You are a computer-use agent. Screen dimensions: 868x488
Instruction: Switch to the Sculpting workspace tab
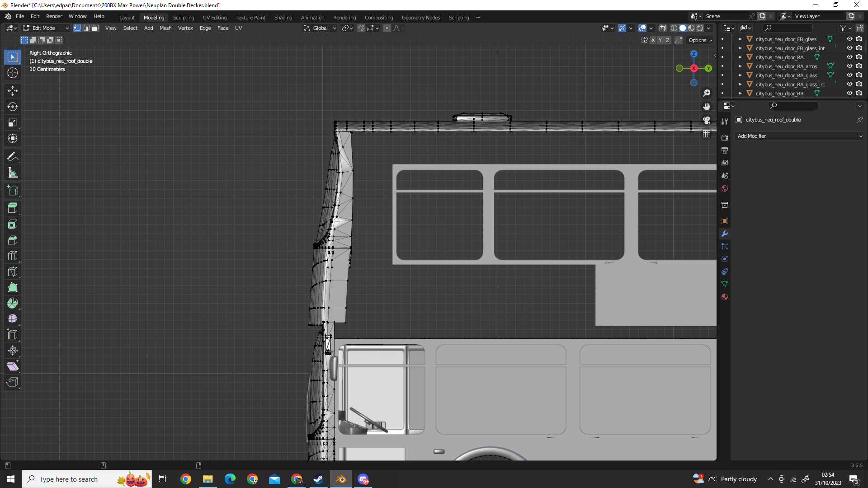coord(183,18)
